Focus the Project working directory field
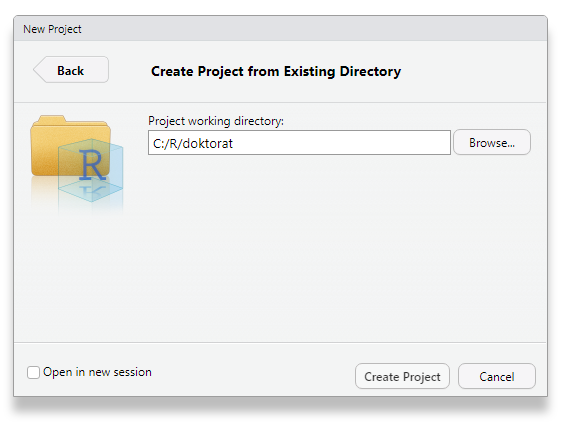 [x=299, y=143]
